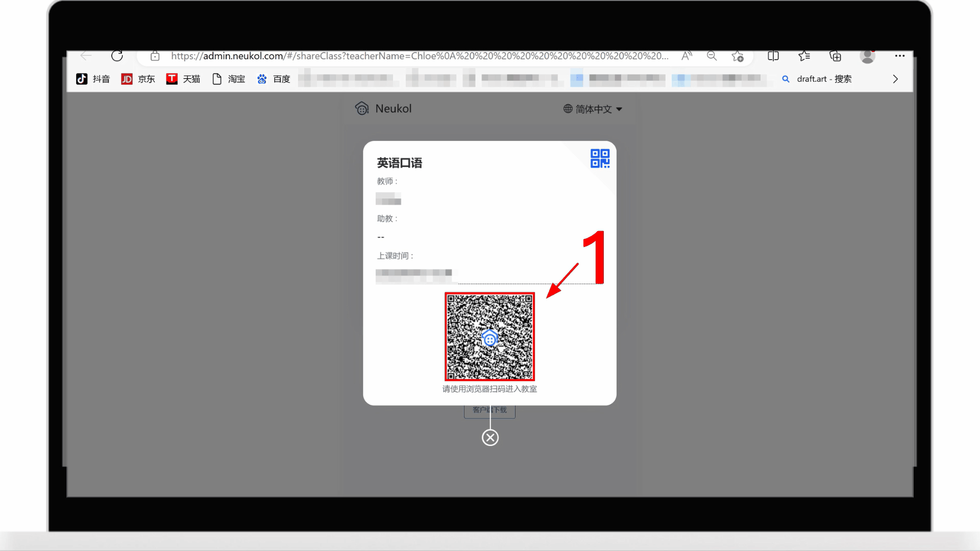Viewport: 980px width, 551px height.
Task: Open the Favorites list icon
Action: point(804,56)
